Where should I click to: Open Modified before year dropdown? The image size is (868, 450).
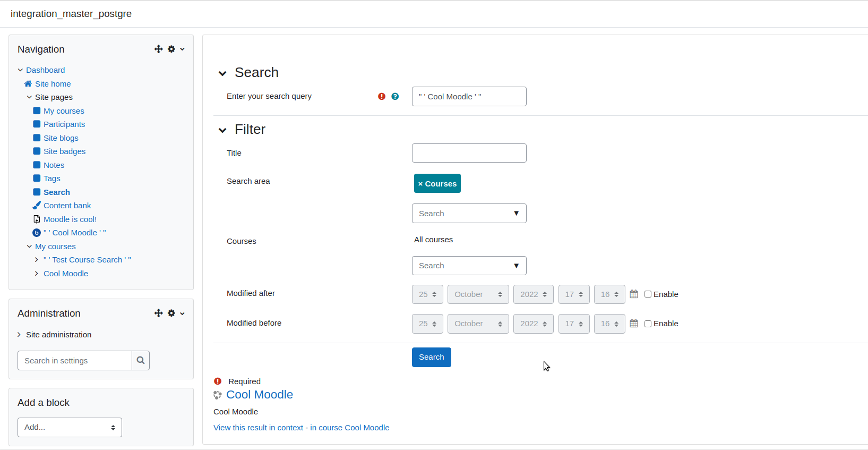[x=534, y=324]
